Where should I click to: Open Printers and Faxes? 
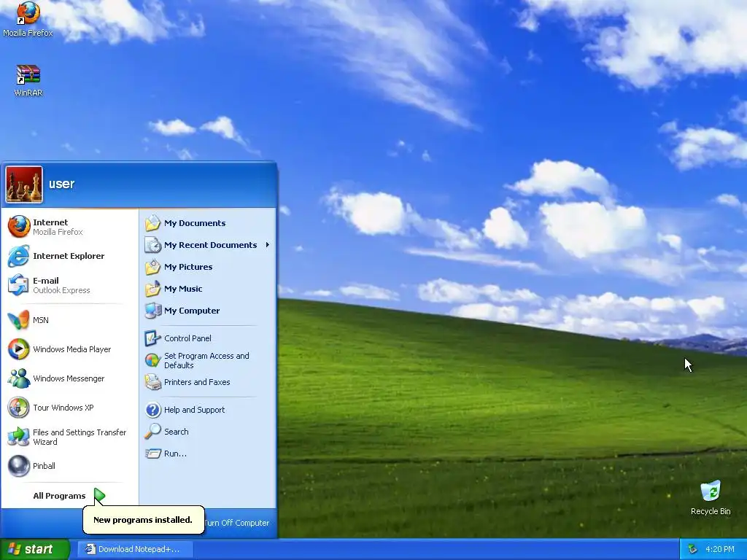point(208,382)
